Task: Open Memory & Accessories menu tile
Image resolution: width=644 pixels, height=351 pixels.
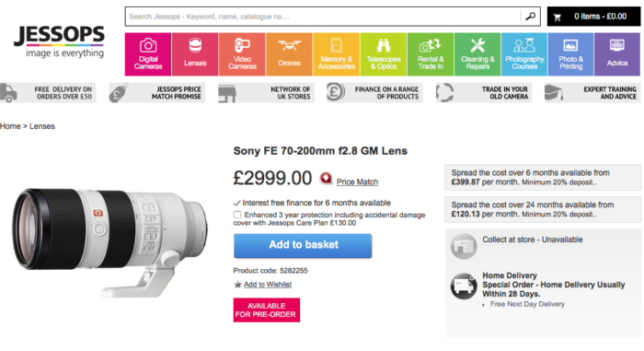Action: 337,54
